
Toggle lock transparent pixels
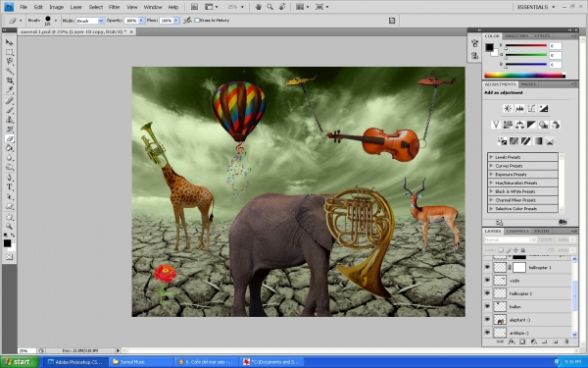[501, 250]
